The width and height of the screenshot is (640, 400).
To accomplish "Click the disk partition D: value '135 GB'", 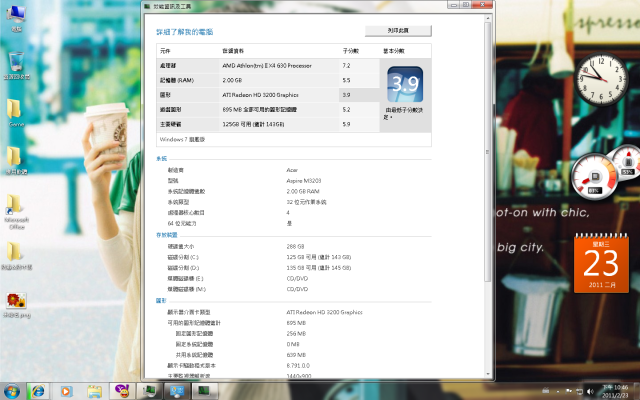I will pyautogui.click(x=319, y=268).
